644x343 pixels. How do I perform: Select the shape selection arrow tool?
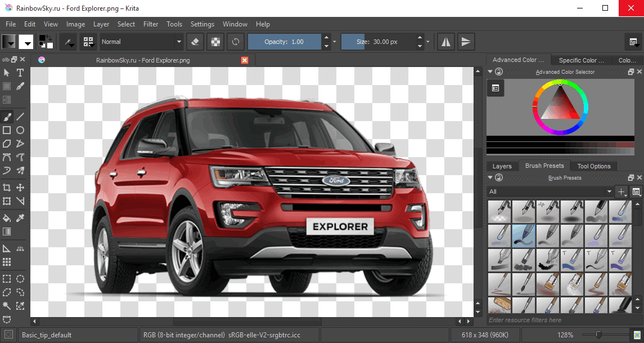click(7, 73)
